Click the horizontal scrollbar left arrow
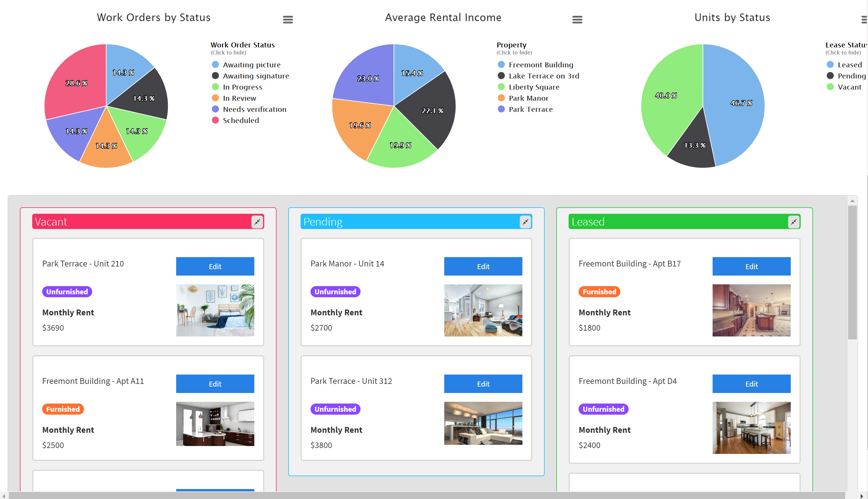This screenshot has width=868, height=499. click(x=4, y=496)
